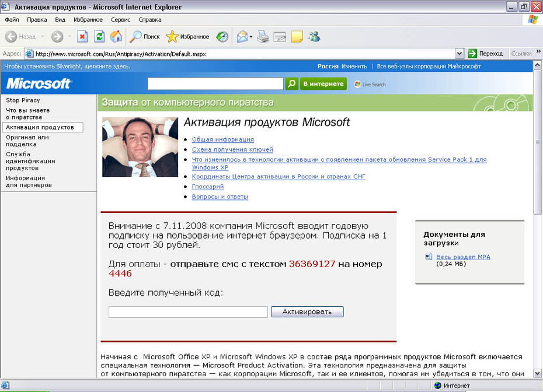Open the History toolbar icon
This screenshot has height=392, width=543.
[x=222, y=36]
